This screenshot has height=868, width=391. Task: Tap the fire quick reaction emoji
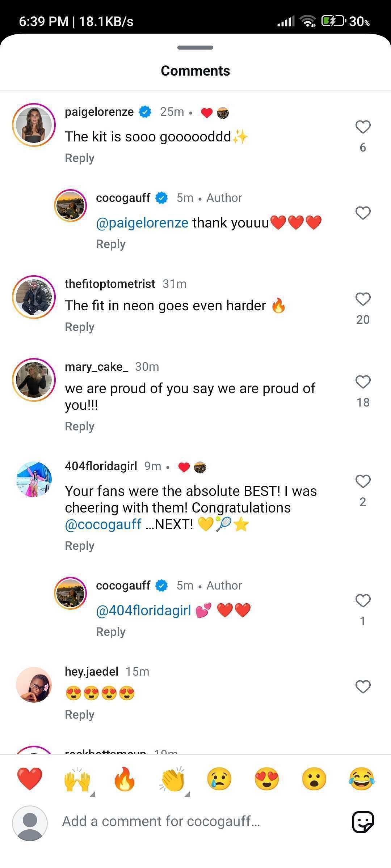125,779
